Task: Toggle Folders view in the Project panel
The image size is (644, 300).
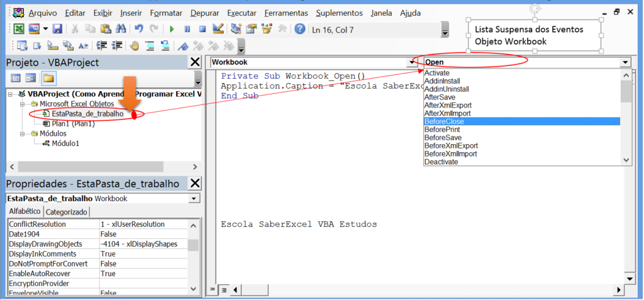Action: pyautogui.click(x=48, y=78)
